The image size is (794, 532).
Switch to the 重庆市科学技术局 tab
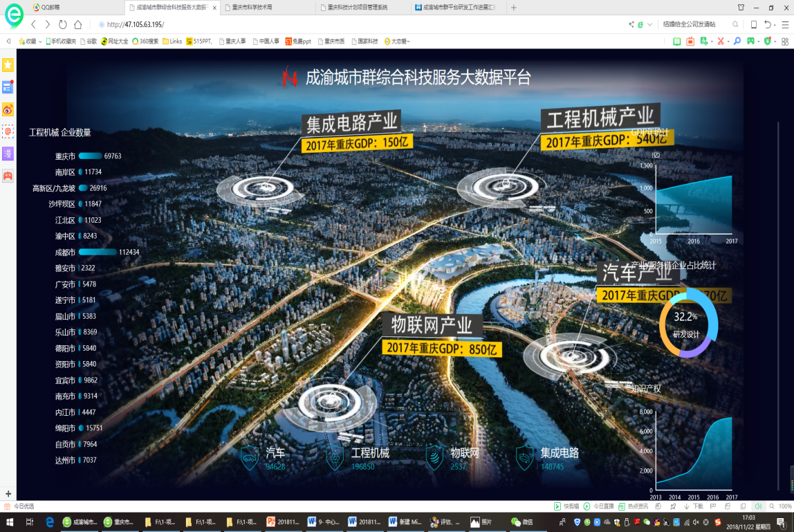tap(267, 8)
